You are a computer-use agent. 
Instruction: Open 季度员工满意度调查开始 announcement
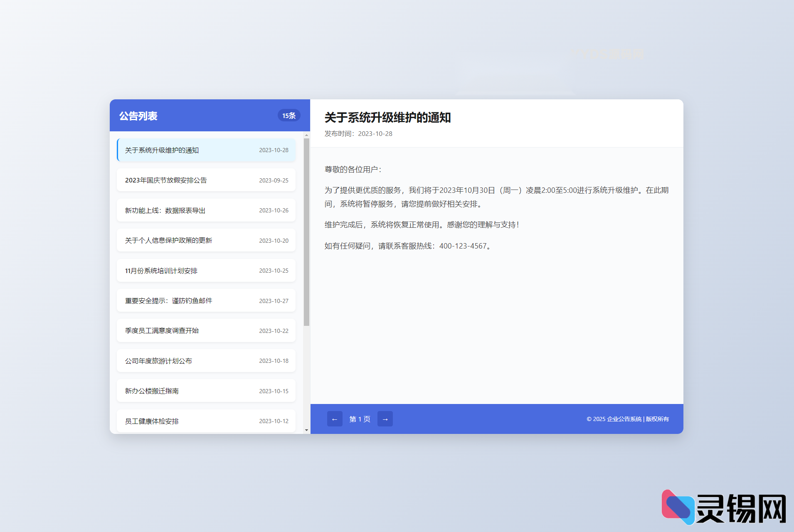click(205, 330)
